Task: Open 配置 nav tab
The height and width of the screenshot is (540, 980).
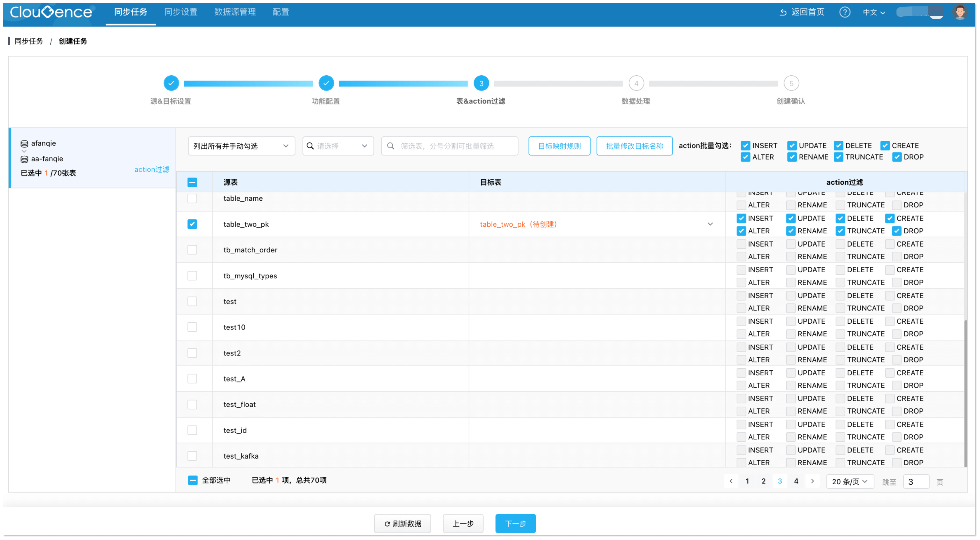Action: tap(281, 12)
